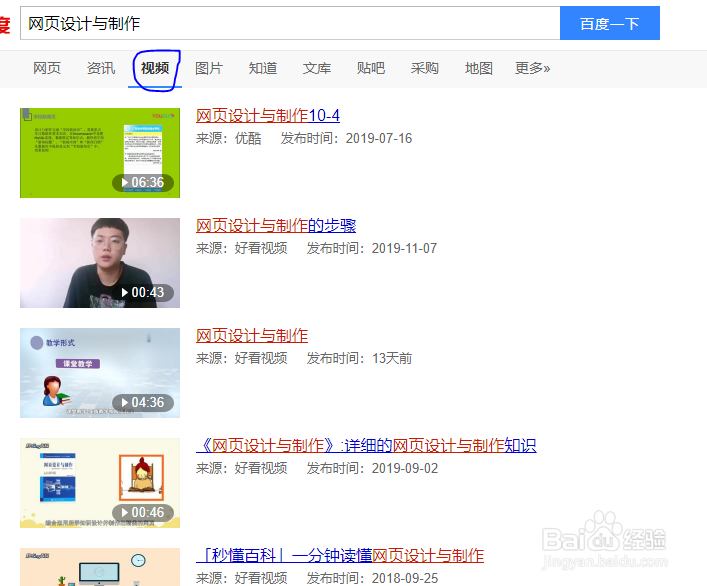Open the 地图 tab
The height and width of the screenshot is (586, 707).
pos(478,68)
